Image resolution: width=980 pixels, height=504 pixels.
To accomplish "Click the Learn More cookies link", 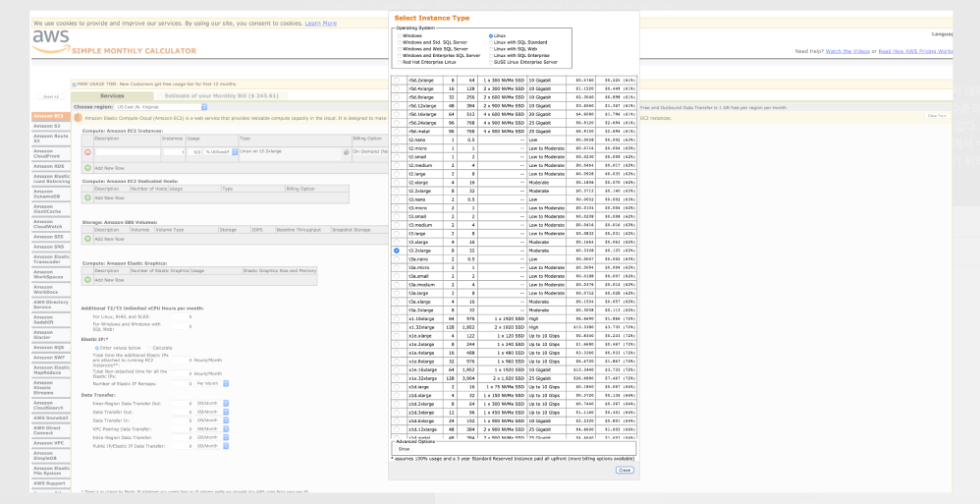I will point(320,23).
